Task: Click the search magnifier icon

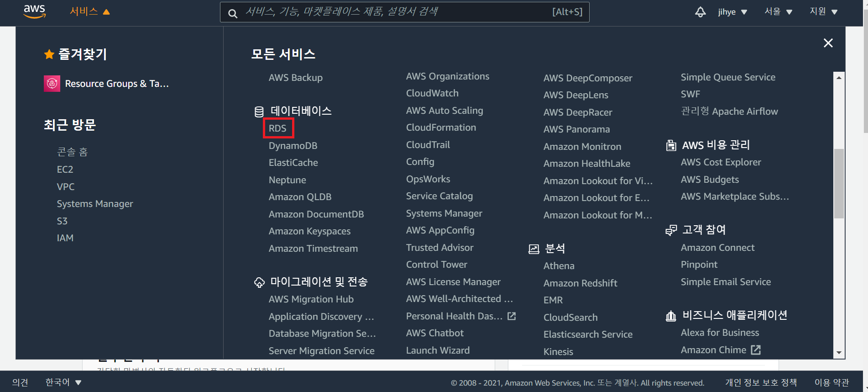Action: 233,13
